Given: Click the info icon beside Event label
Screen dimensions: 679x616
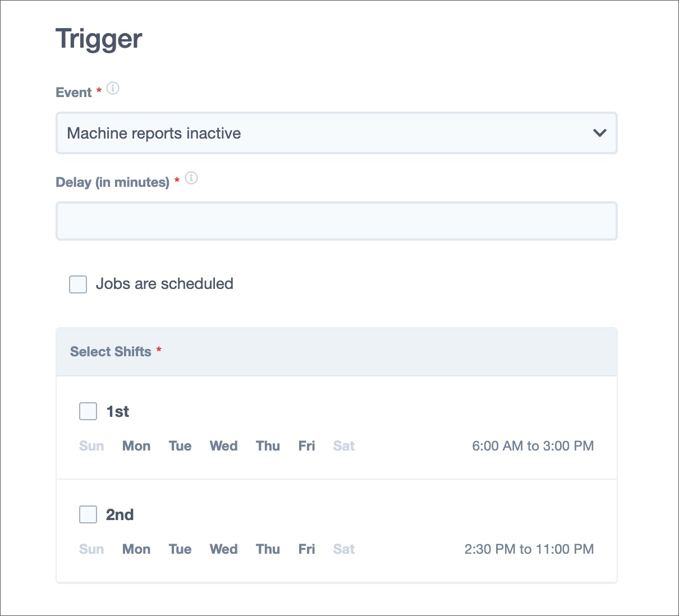Looking at the screenshot, I should click(113, 88).
